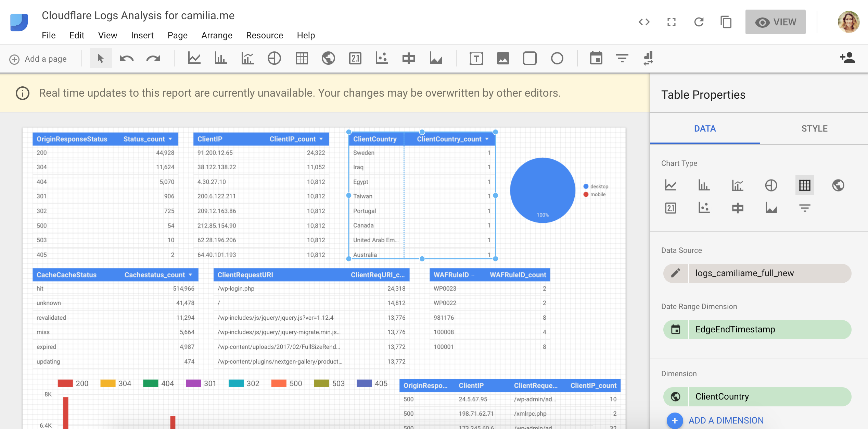
Task: Choose scorecard chart type in properties panel
Action: [x=671, y=208]
